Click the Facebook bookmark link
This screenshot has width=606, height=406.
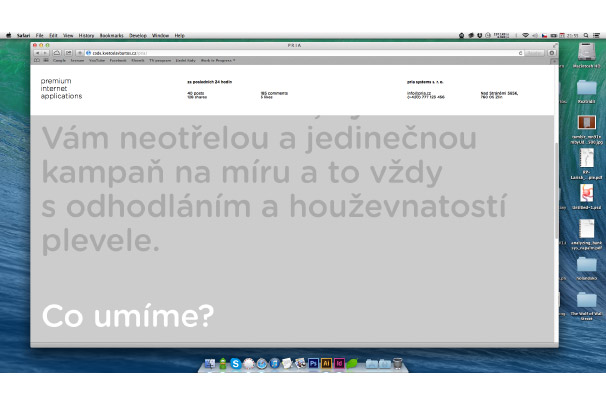point(119,60)
